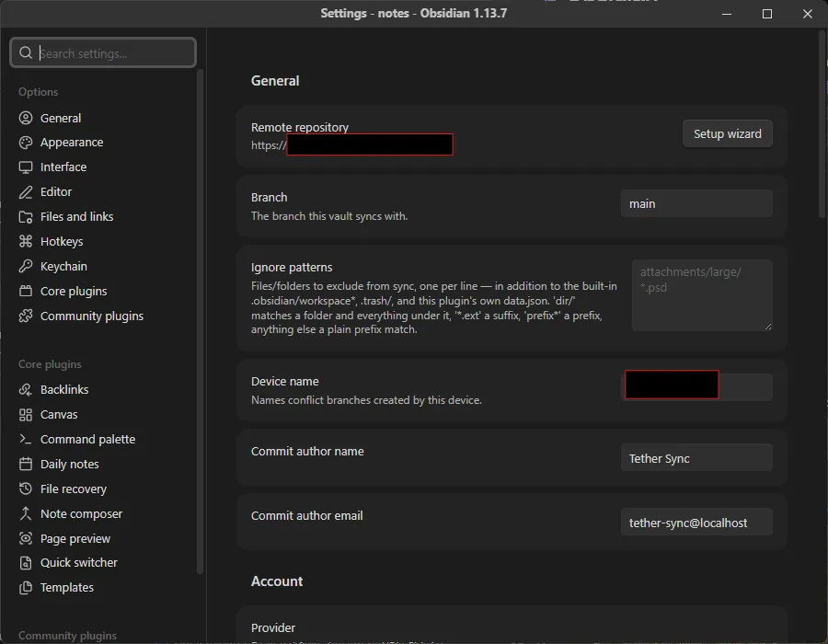Image resolution: width=828 pixels, height=644 pixels.
Task: Click the Appearance palette icon
Action: 26,143
